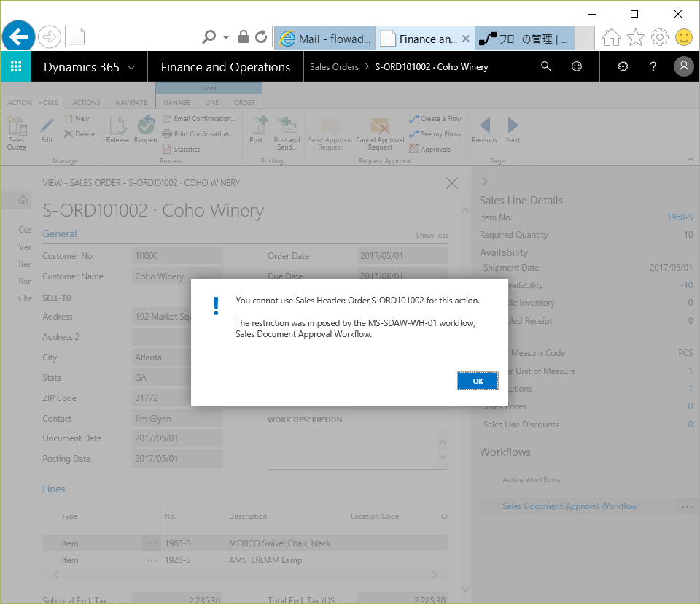Open Dynamics settings gear
The height and width of the screenshot is (604, 700).
(x=623, y=66)
